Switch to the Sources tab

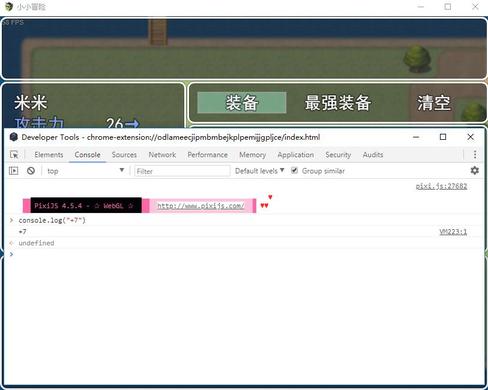click(124, 155)
